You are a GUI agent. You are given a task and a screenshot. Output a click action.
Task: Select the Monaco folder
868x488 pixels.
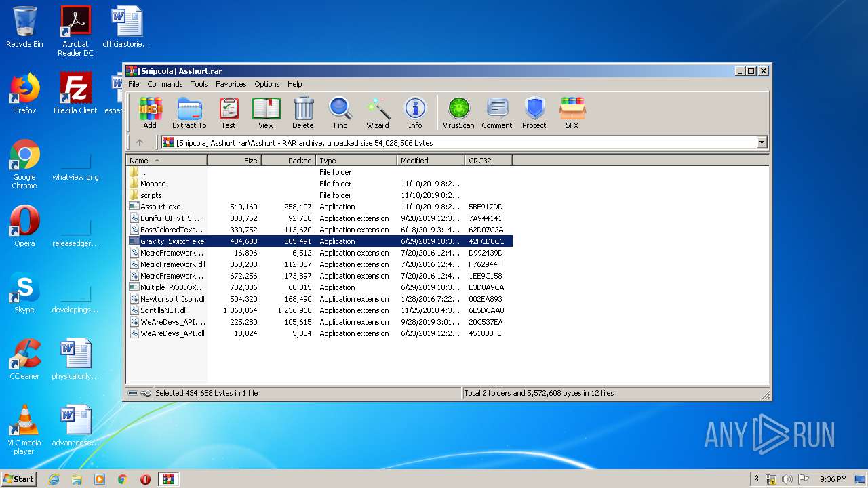pos(319,184)
